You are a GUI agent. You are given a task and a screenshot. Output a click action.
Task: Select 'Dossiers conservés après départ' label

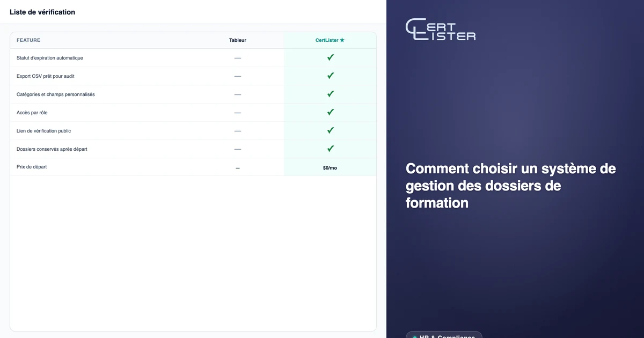[x=52, y=149]
